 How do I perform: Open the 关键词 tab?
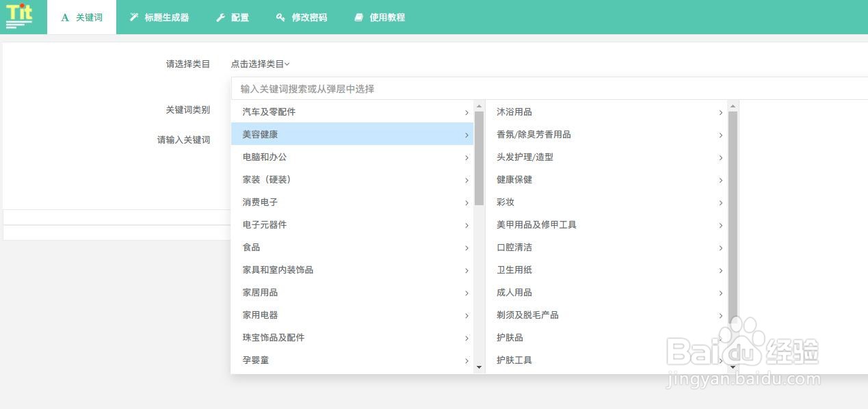click(81, 18)
